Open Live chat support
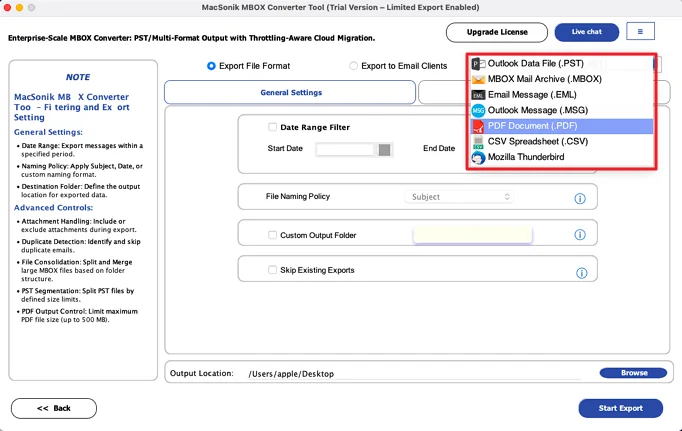The height and width of the screenshot is (431, 682). [x=586, y=32]
